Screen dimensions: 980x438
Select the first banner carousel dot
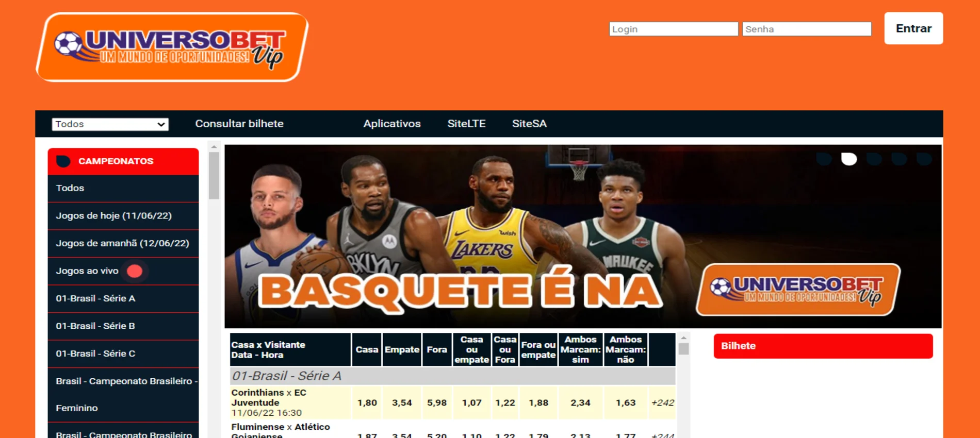pos(824,159)
